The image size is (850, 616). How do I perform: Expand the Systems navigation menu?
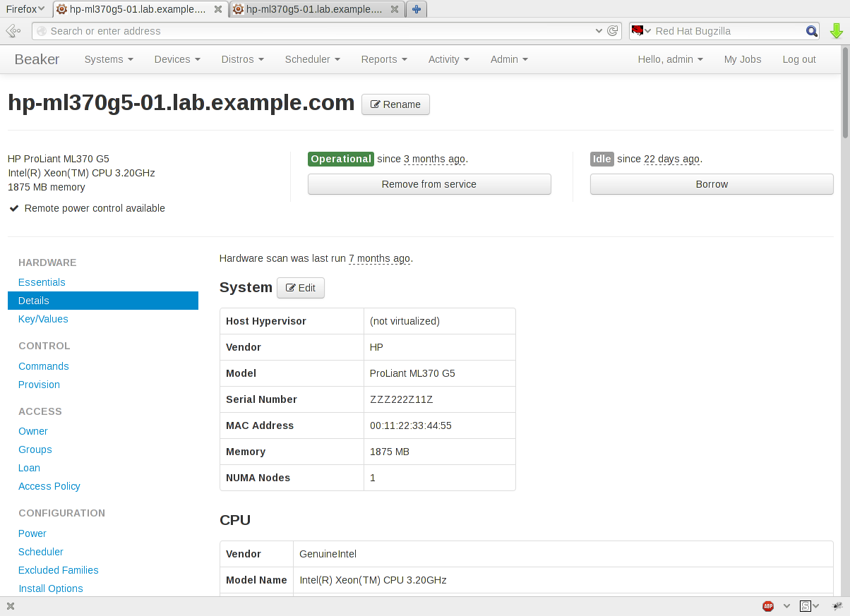point(109,59)
